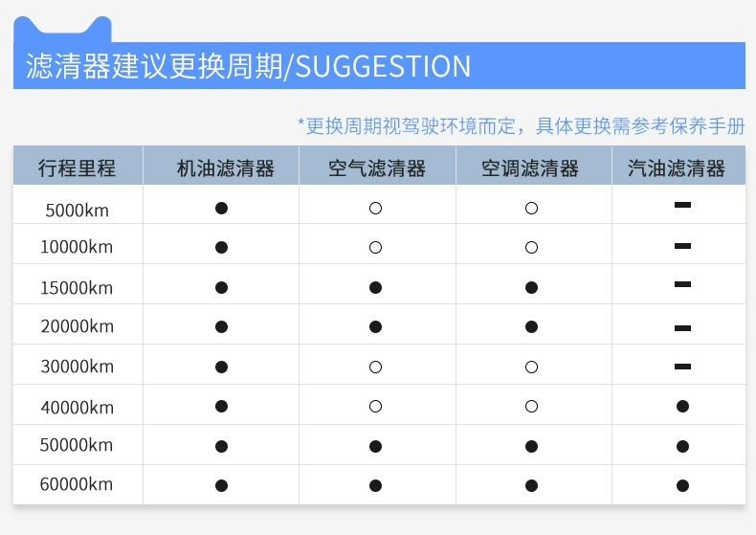Click filled dot for 空气滤清器 at 60000km

tap(375, 486)
